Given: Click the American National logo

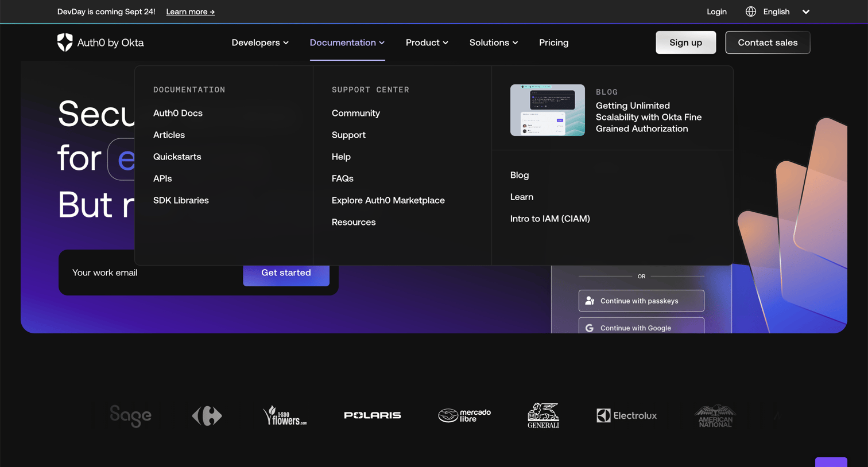Looking at the screenshot, I should [715, 415].
